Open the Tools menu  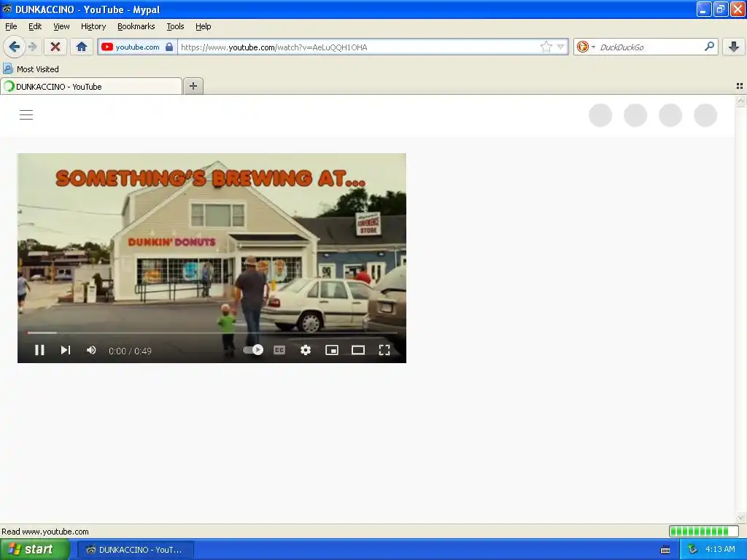[175, 26]
